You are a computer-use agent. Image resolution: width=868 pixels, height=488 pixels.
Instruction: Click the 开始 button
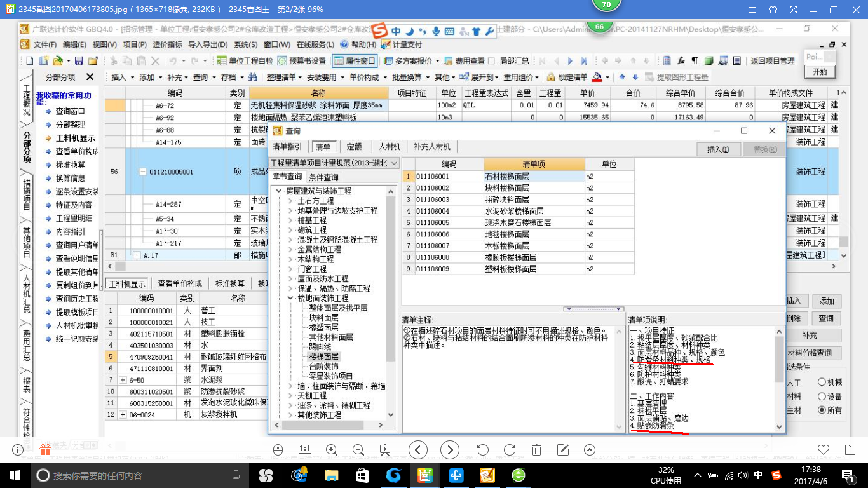click(x=820, y=72)
